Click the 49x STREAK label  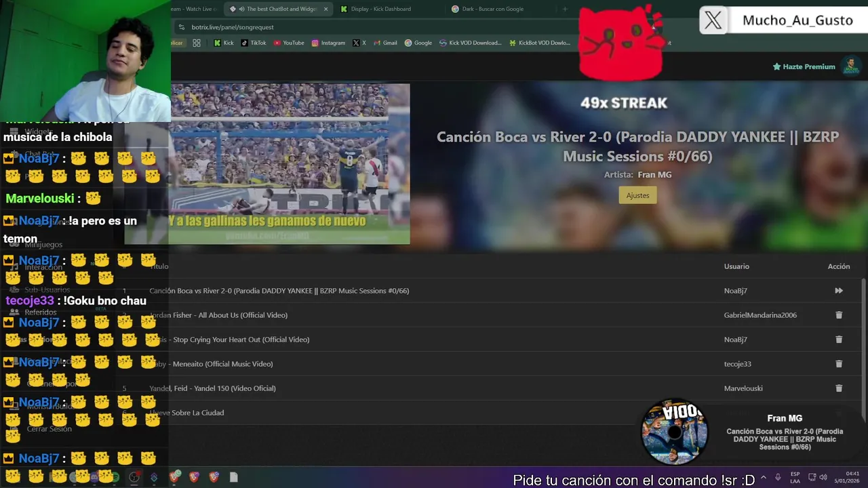click(x=624, y=103)
